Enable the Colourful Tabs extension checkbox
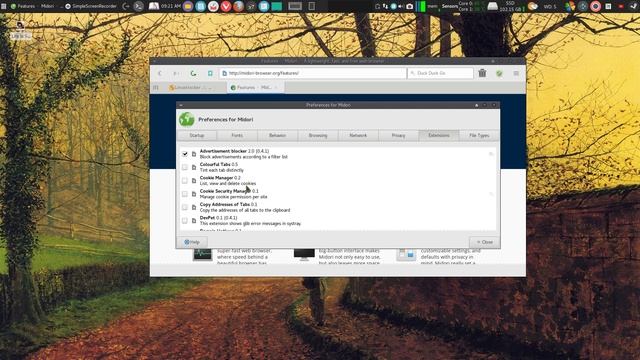 click(x=185, y=167)
